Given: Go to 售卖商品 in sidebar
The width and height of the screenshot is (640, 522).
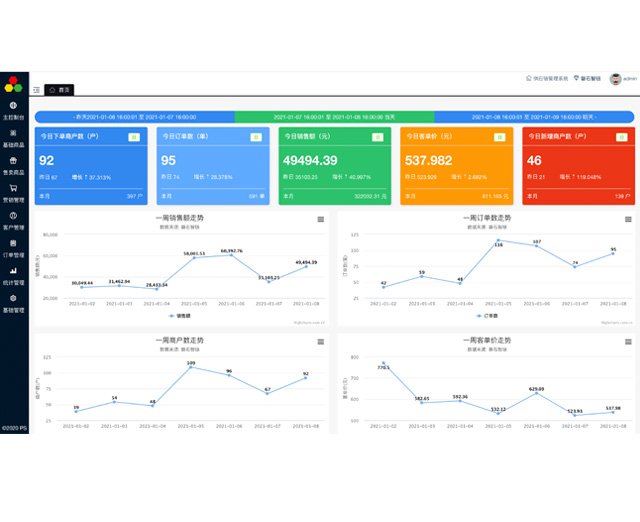Looking at the screenshot, I should [x=13, y=165].
